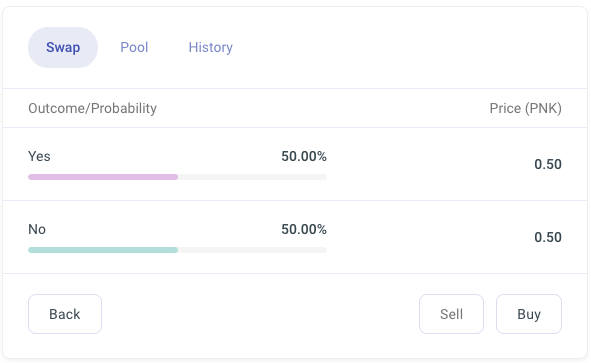
Task: Click the No 50.00% probability value
Action: point(304,229)
